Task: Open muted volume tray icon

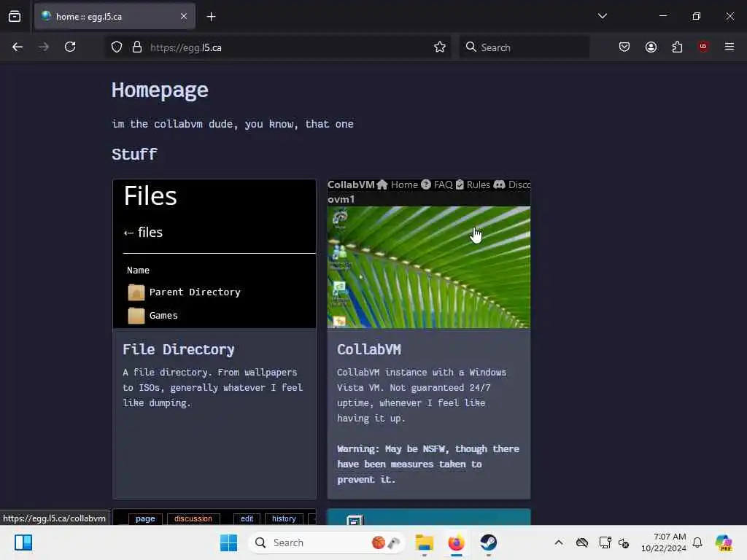Action: click(x=624, y=542)
